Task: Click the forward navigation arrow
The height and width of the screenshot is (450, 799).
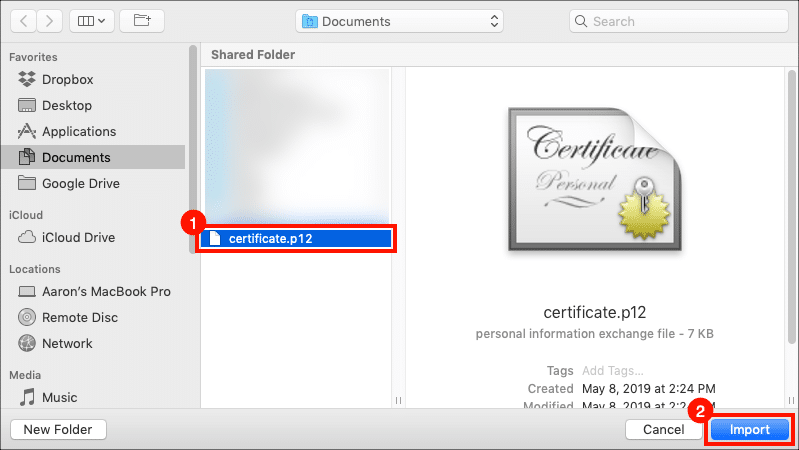Action: [x=47, y=20]
